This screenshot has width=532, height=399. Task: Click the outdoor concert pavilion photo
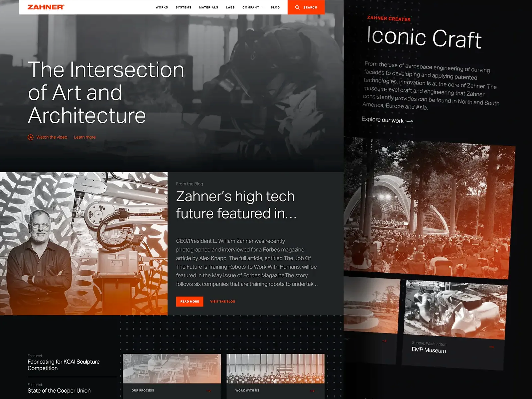pos(429,208)
